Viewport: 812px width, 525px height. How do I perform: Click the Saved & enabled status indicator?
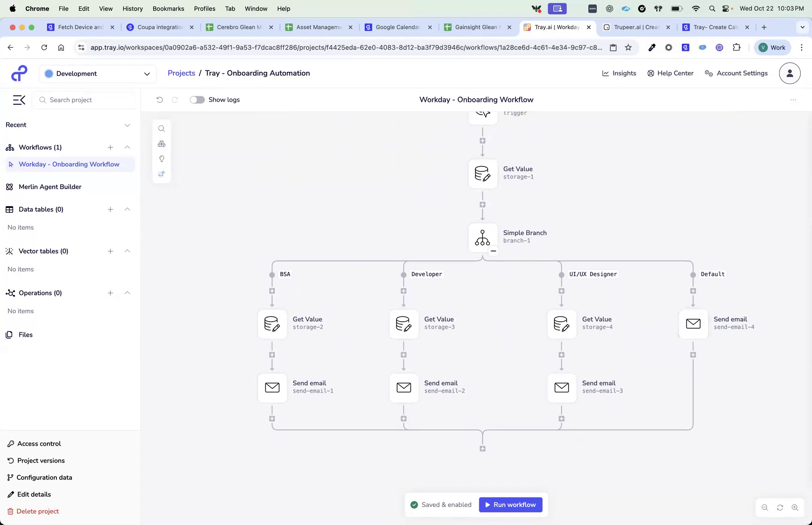(x=441, y=504)
